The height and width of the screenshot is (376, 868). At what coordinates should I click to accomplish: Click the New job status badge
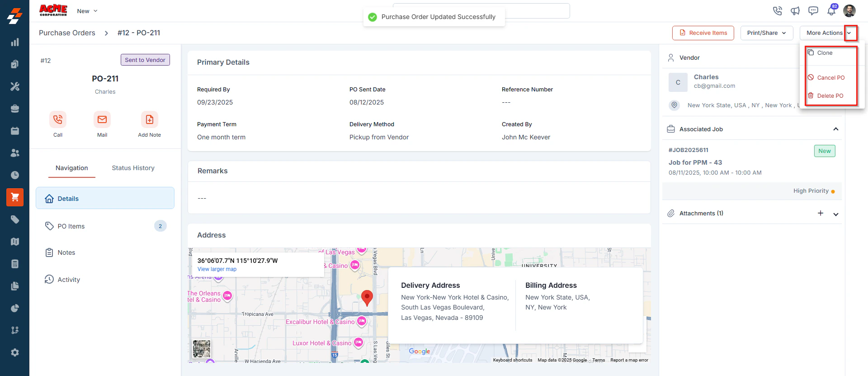[825, 151]
